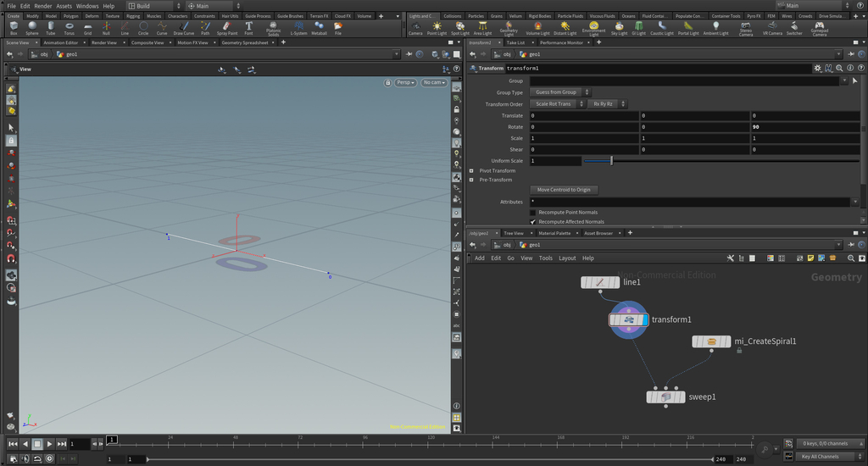Expand Pre-Transform section
The image size is (868, 466).
471,180
